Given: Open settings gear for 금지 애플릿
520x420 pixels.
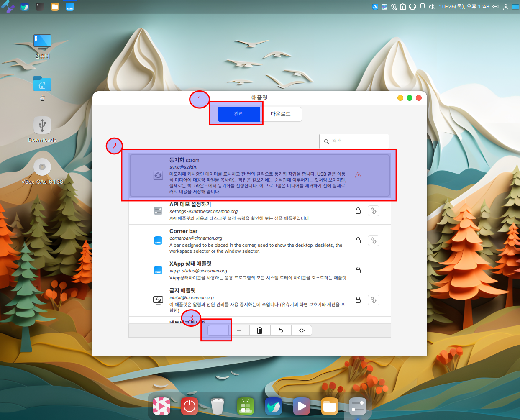Looking at the screenshot, I should click(x=373, y=300).
